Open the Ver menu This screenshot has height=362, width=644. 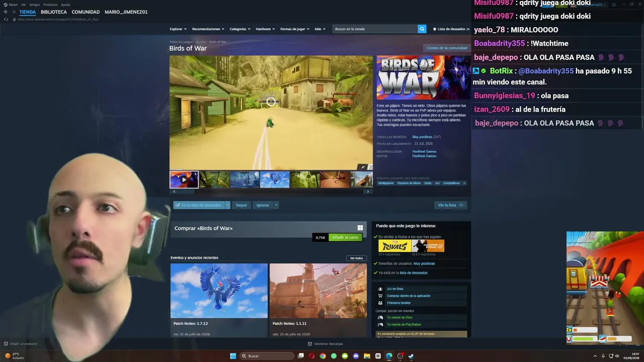(23, 5)
